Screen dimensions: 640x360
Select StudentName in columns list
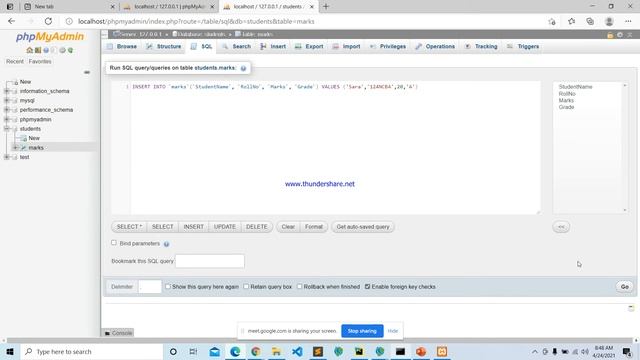[x=575, y=87]
